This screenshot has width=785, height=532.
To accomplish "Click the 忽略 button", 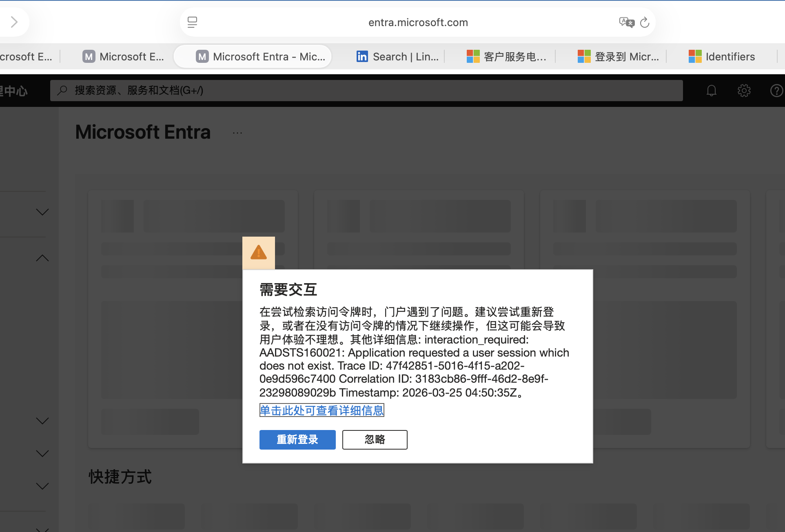I will (x=375, y=440).
